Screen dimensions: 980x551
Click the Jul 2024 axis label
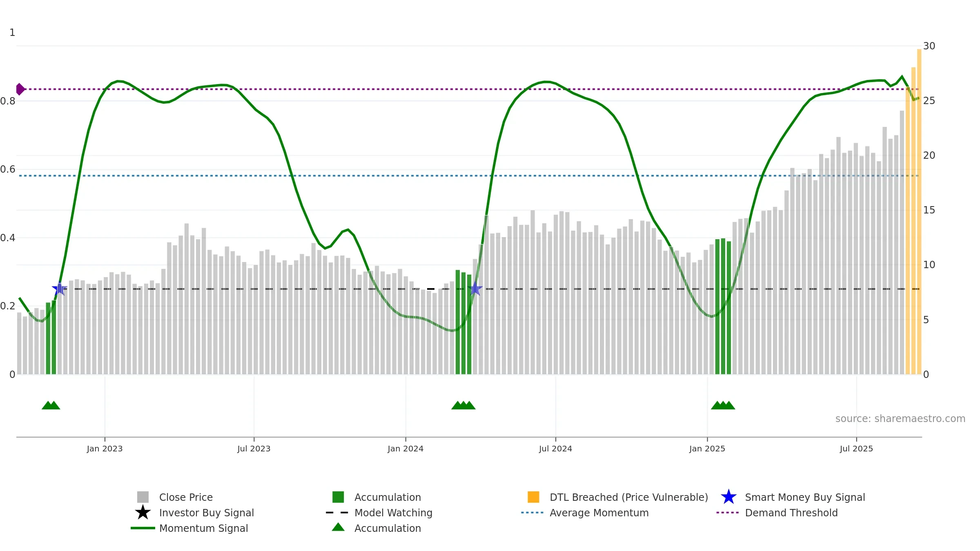(x=555, y=449)
